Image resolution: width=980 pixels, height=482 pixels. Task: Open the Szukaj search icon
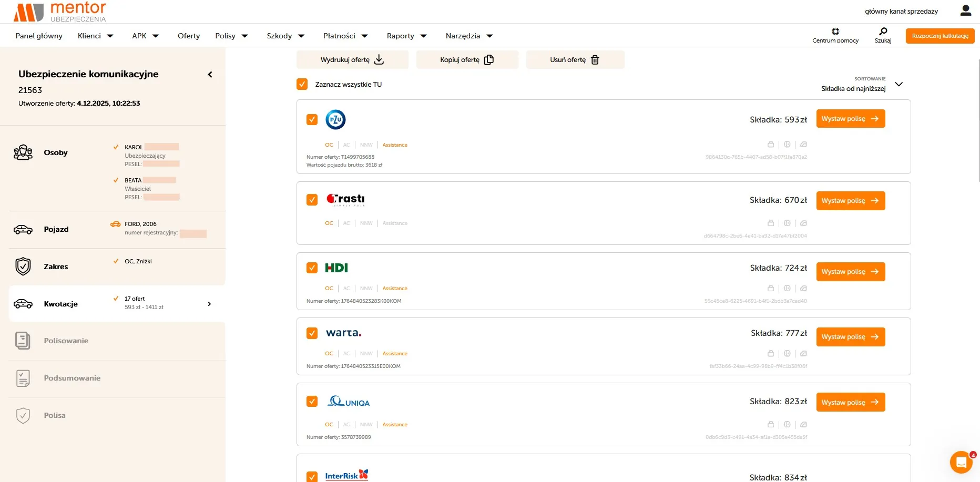click(883, 32)
